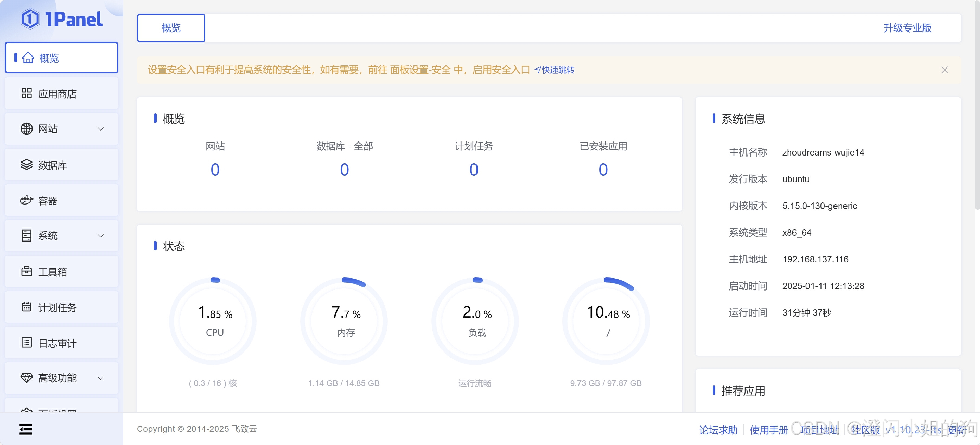Viewport: 980px width, 445px height.
Task: Open the 高级功能 sidebar menu item
Action: (57, 378)
